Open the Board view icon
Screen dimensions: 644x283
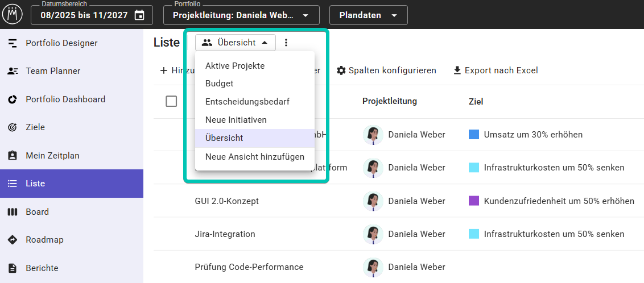coord(13,212)
